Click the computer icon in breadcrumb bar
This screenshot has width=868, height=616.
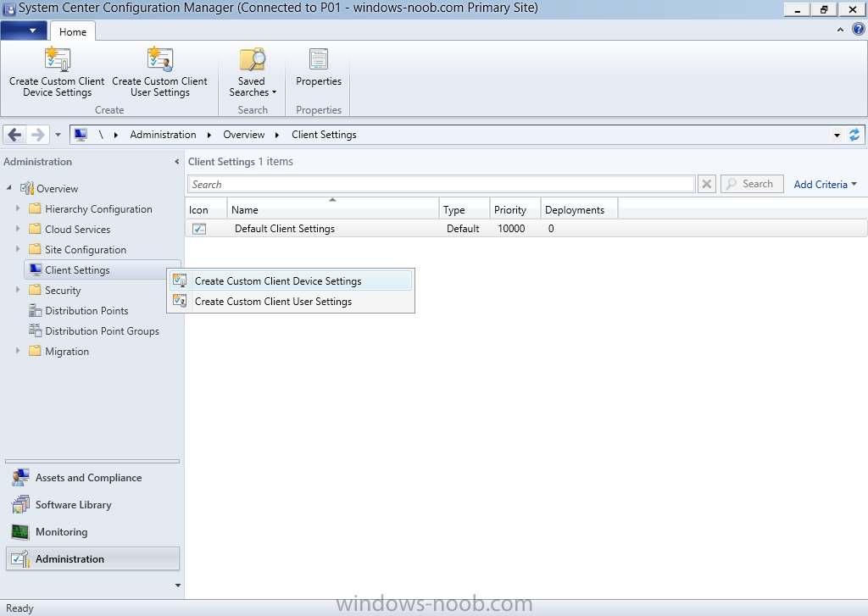tap(81, 135)
